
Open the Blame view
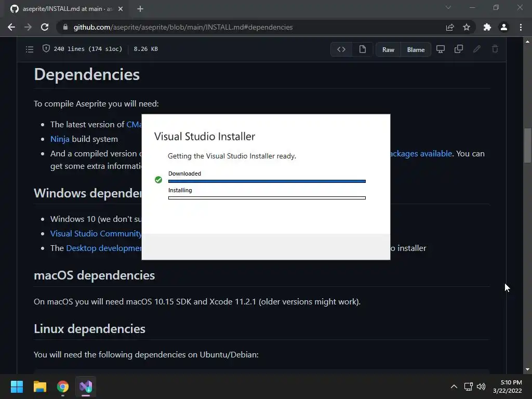pos(416,49)
